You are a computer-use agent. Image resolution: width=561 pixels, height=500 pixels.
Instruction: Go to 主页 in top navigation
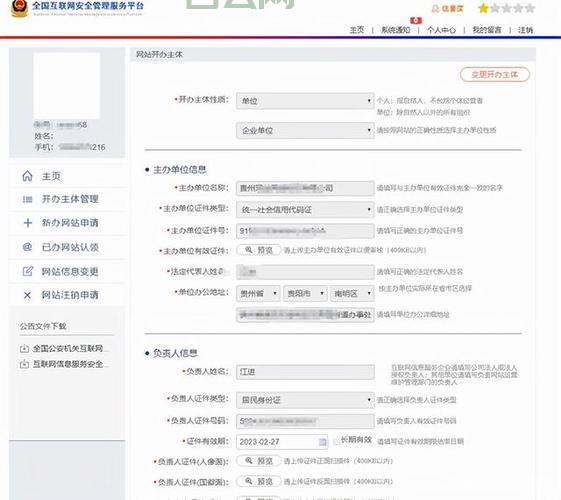pyautogui.click(x=357, y=30)
